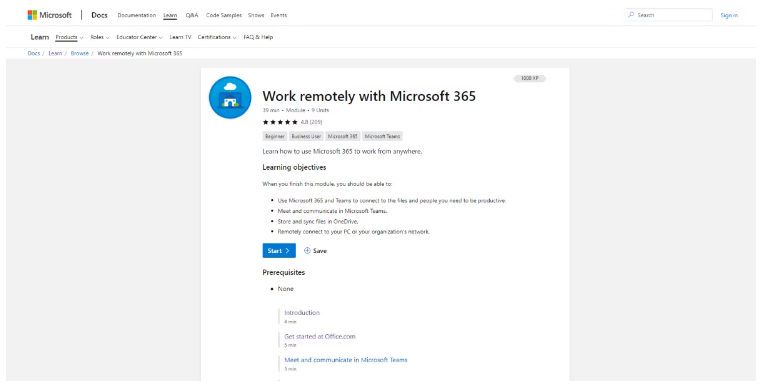Open the Documentation menu item
The width and height of the screenshot is (765, 387).
coord(137,15)
